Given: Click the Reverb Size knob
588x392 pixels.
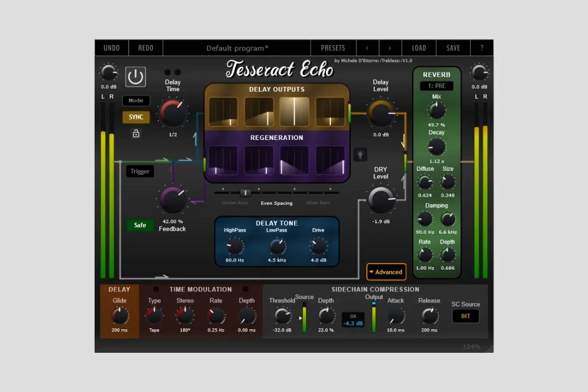Looking at the screenshot, I should click(448, 183).
